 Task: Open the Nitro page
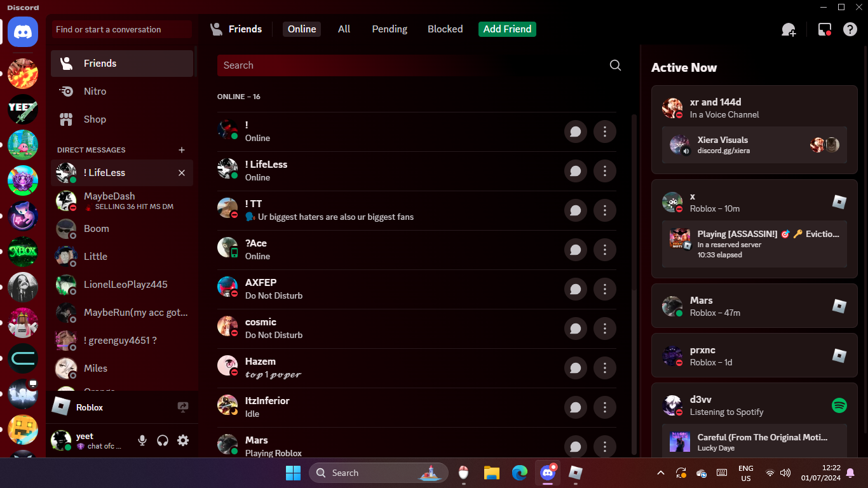click(x=122, y=91)
